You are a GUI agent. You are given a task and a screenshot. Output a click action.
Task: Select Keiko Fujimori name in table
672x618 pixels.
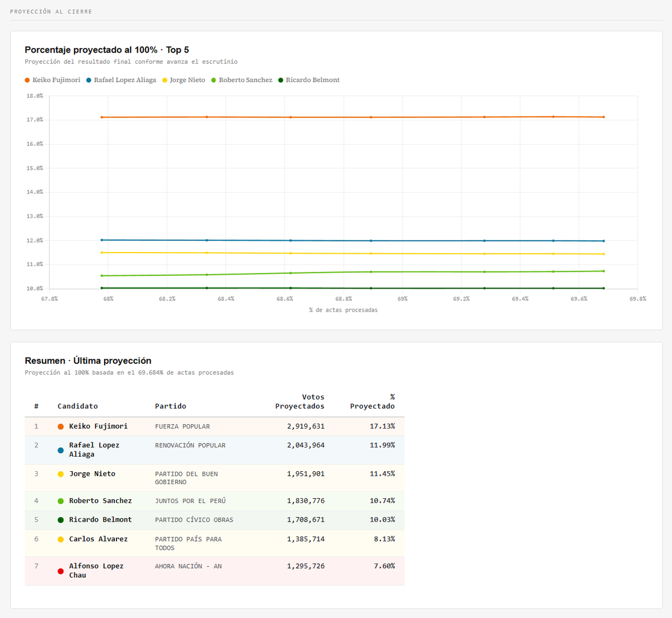99,426
